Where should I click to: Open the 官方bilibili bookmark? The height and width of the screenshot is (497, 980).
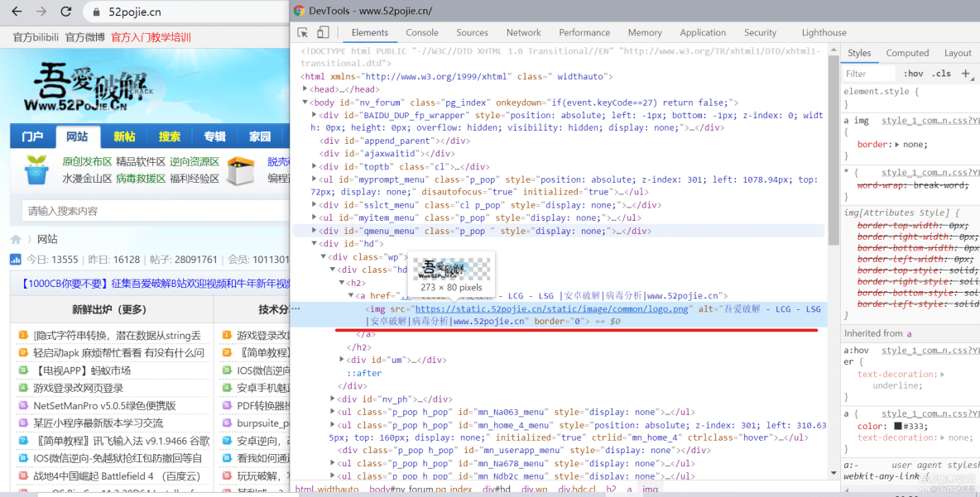(36, 37)
